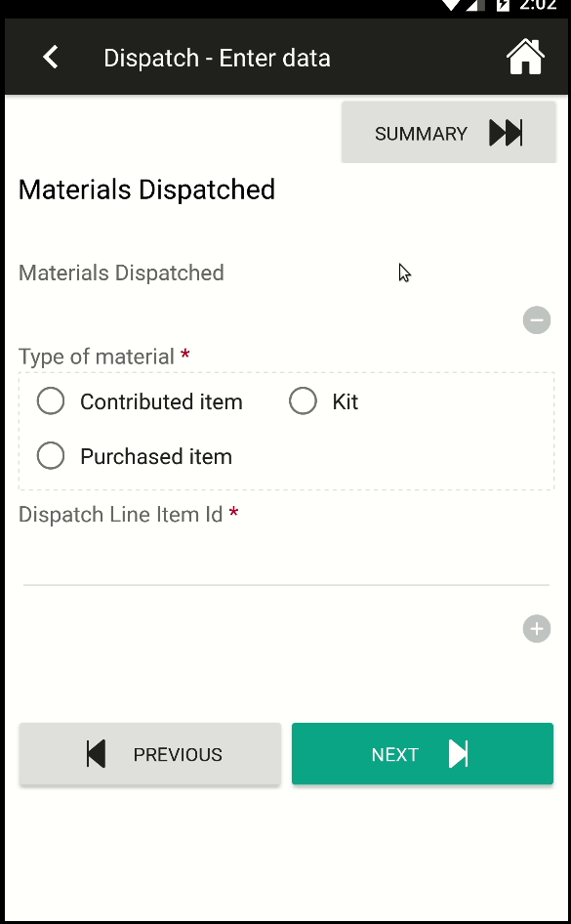Focus the Dispatch Line Item Id field

point(286,565)
